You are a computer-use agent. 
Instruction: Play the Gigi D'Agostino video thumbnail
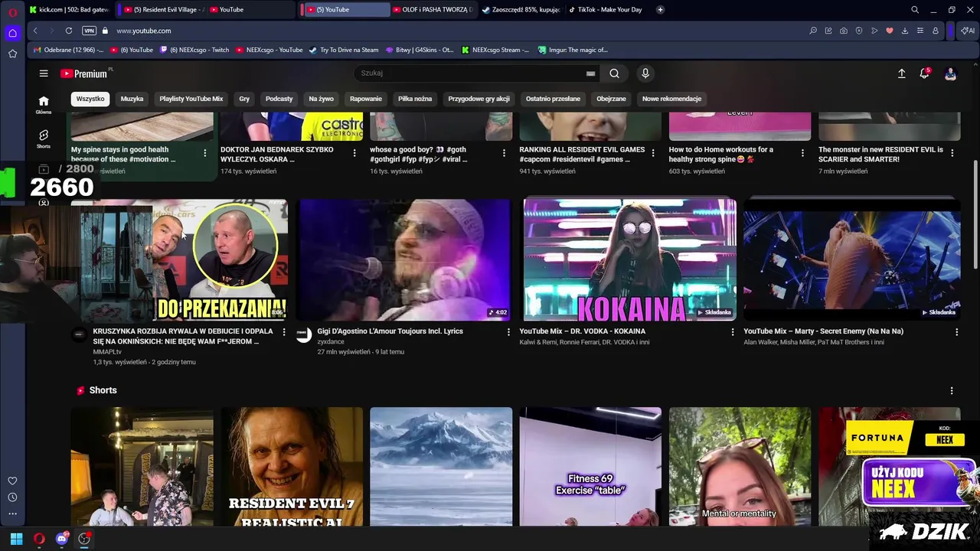coord(404,259)
